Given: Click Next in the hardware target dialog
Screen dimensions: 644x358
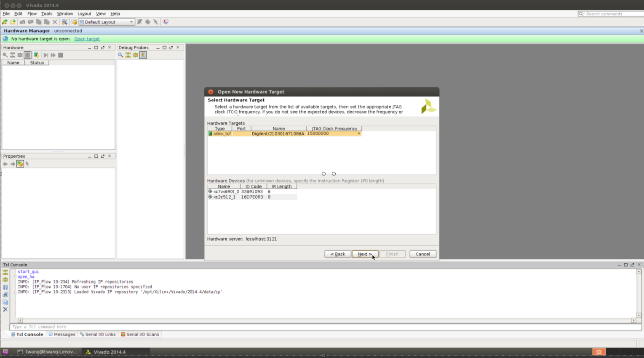Looking at the screenshot, I should [x=364, y=254].
